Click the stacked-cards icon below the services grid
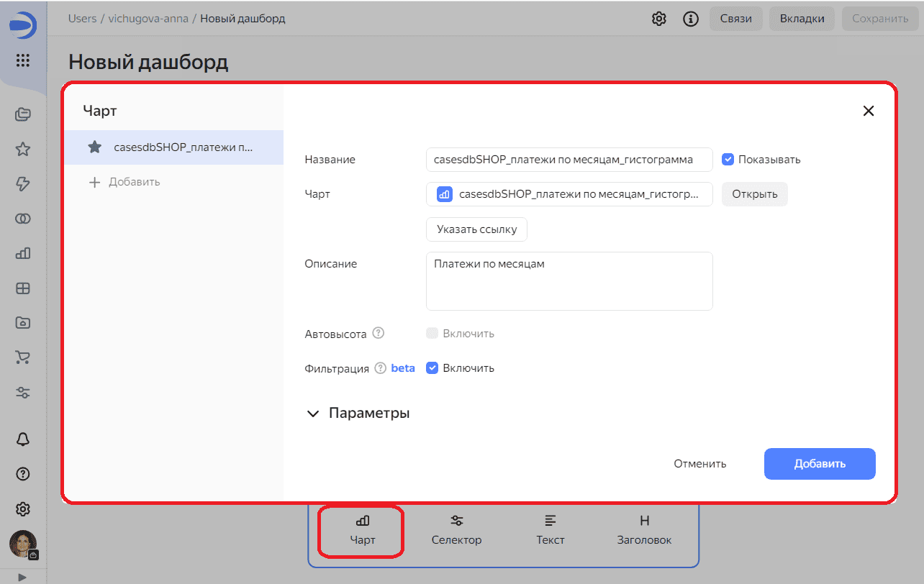 point(23,114)
